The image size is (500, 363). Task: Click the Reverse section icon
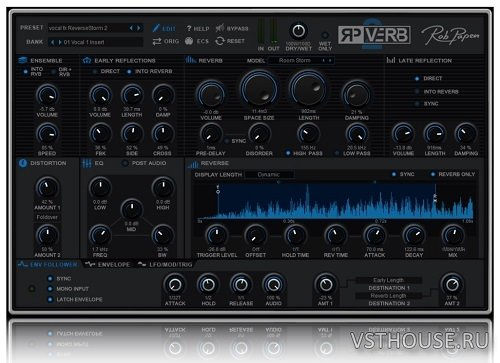[193, 164]
